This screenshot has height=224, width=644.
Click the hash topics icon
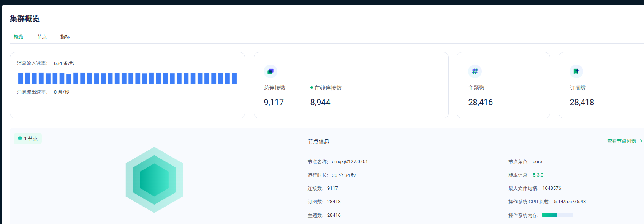475,71
